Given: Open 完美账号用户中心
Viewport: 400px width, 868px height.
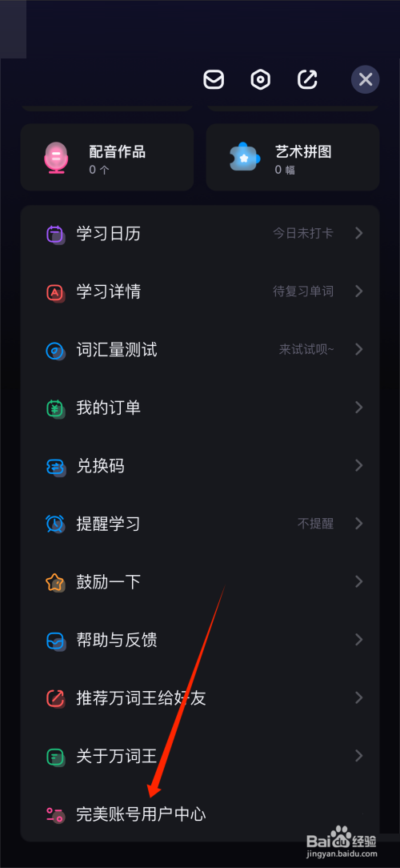Looking at the screenshot, I should 200,814.
